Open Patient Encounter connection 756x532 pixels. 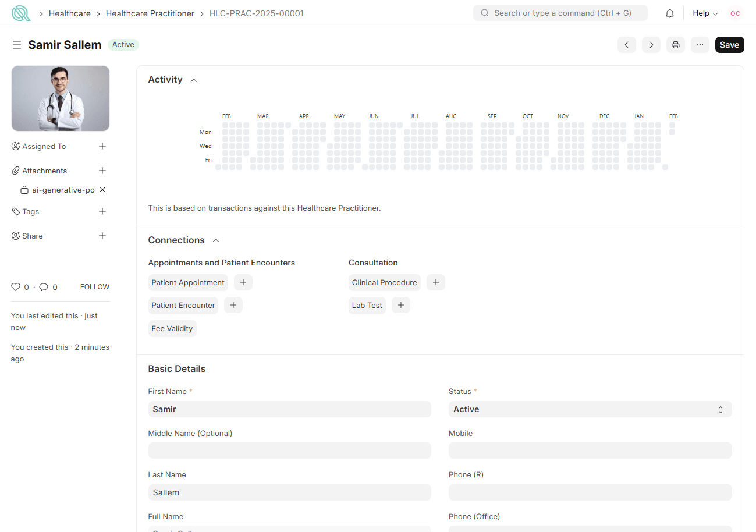[183, 305]
